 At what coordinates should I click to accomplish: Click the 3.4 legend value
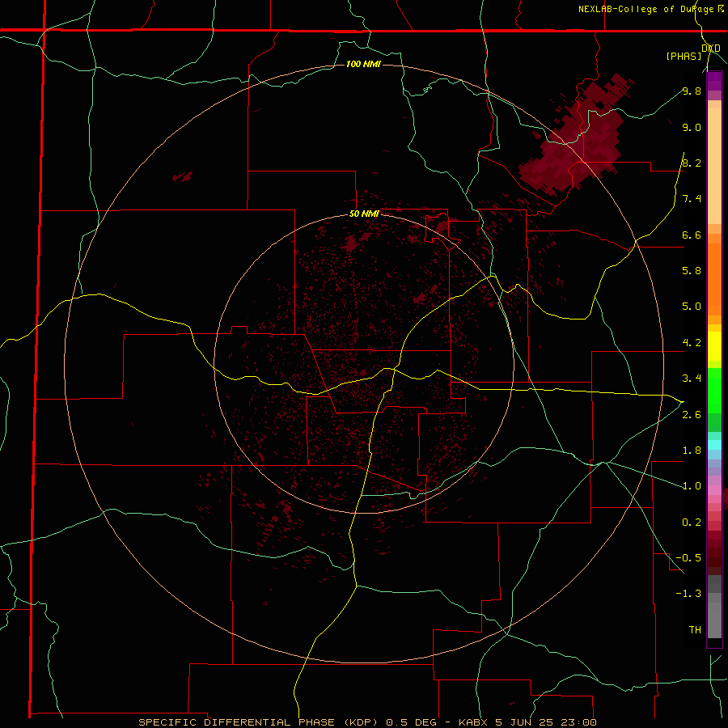[x=692, y=379]
